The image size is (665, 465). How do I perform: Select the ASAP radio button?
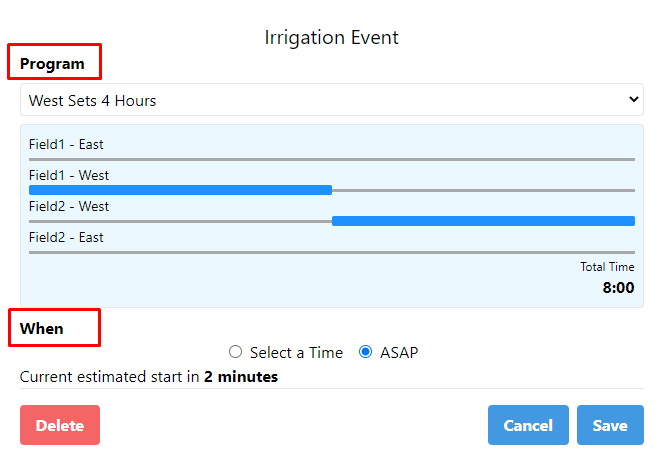(x=366, y=352)
